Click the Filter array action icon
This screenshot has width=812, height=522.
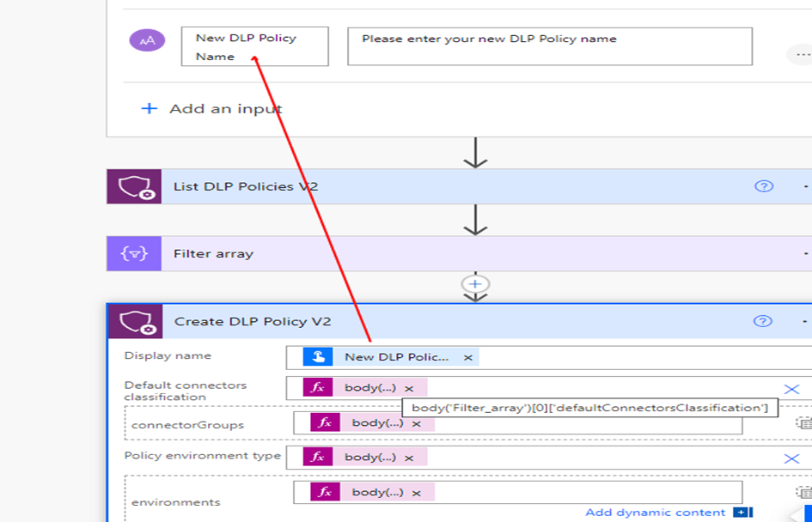[x=134, y=254]
